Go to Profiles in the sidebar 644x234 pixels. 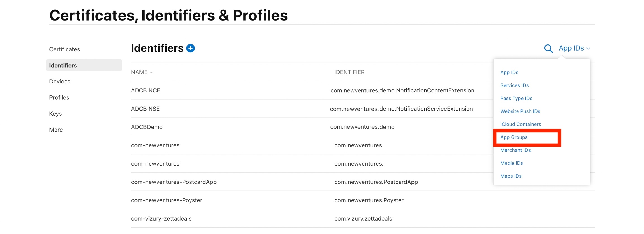tap(59, 97)
